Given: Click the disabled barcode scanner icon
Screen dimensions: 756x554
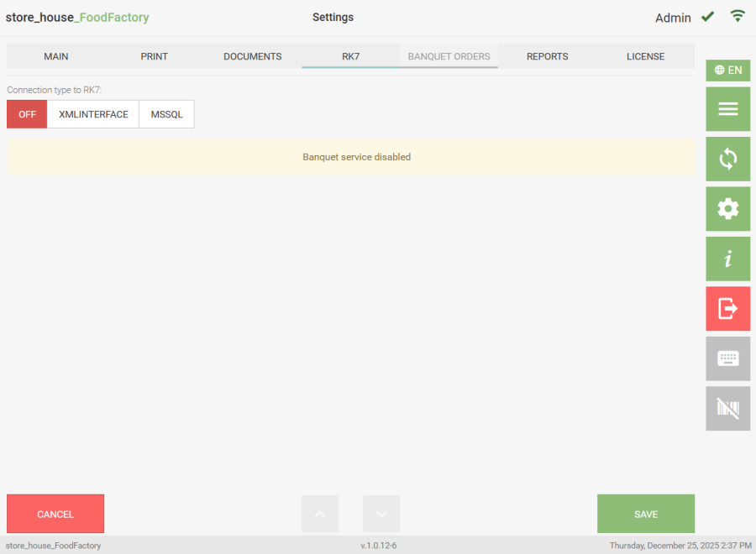Looking at the screenshot, I should pyautogui.click(x=727, y=409).
